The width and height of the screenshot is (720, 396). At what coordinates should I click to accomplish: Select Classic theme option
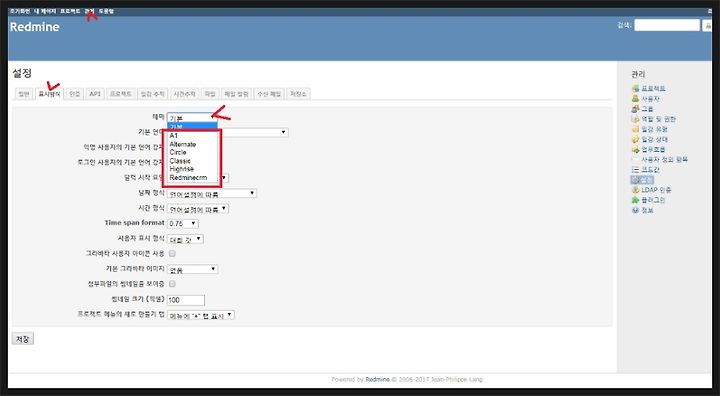[192, 160]
